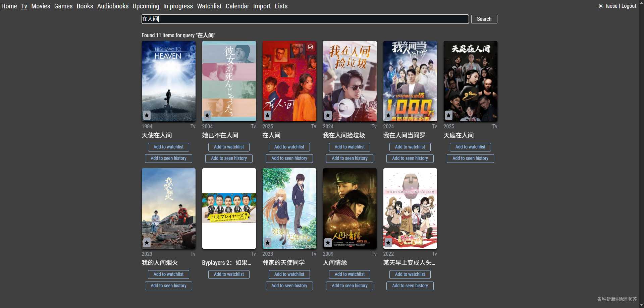The height and width of the screenshot is (308, 644).
Task: Click star icon on 她已不在人间 poster
Action: click(207, 115)
